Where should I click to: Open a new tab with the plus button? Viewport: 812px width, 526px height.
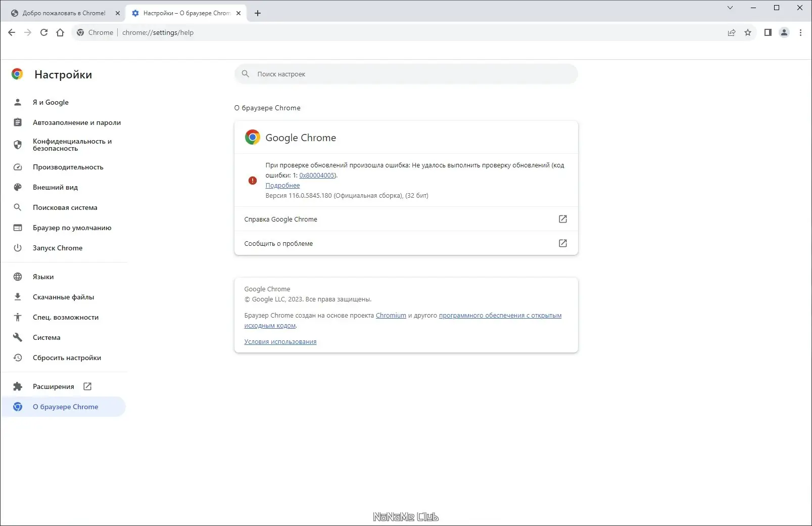point(258,13)
